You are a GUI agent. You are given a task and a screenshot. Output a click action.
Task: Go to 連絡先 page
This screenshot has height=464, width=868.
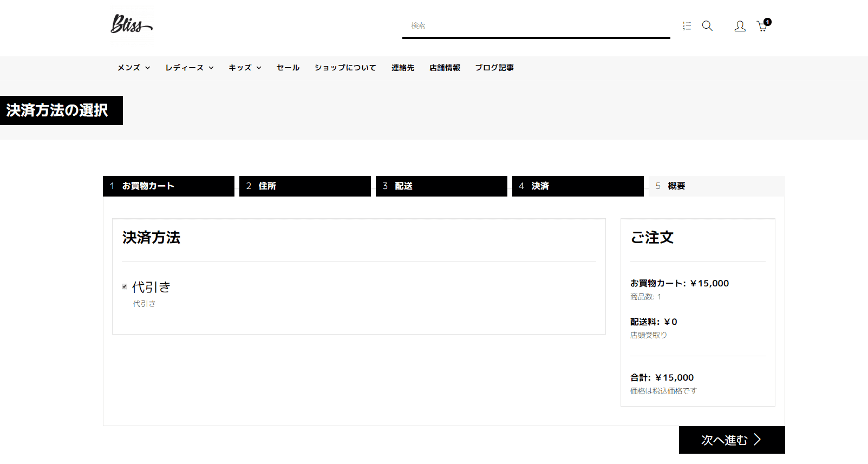[403, 68]
